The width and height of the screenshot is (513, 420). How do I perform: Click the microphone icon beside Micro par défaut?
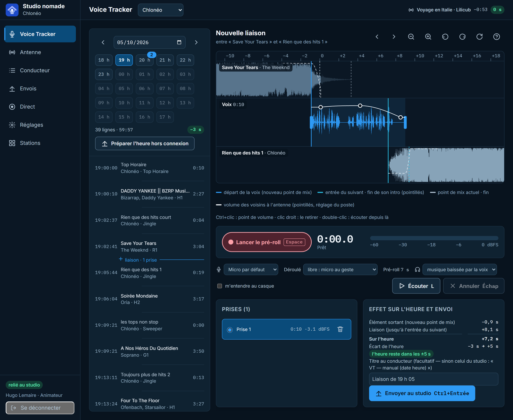pos(219,270)
